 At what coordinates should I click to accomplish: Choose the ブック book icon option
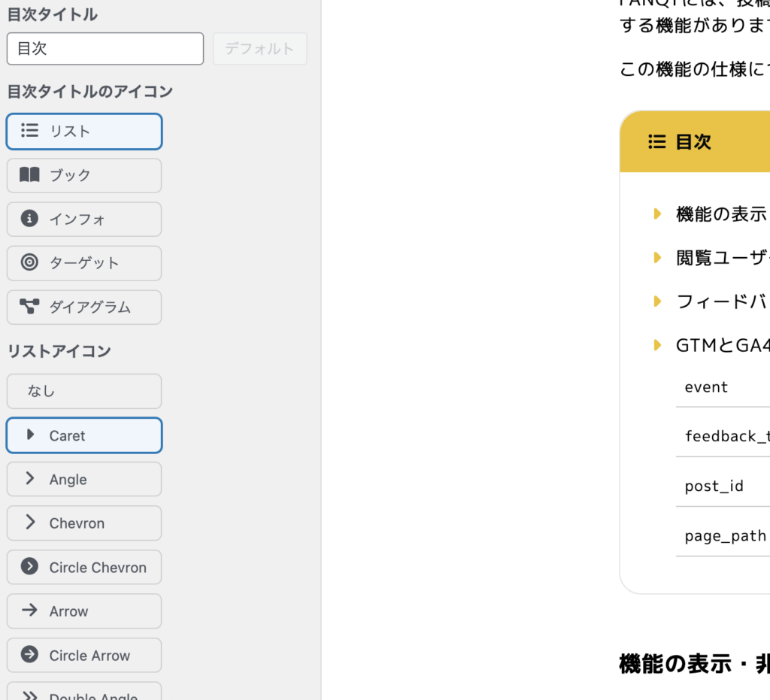tap(83, 175)
